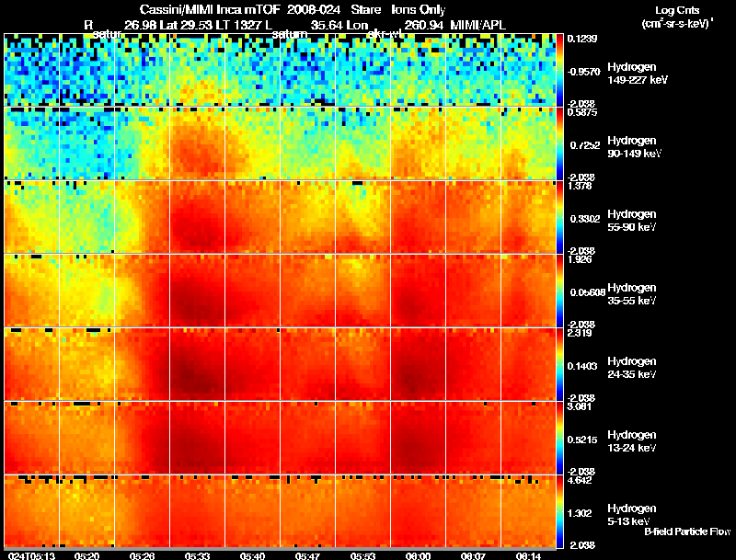Click the '05:26' time axis label

pyautogui.click(x=142, y=556)
